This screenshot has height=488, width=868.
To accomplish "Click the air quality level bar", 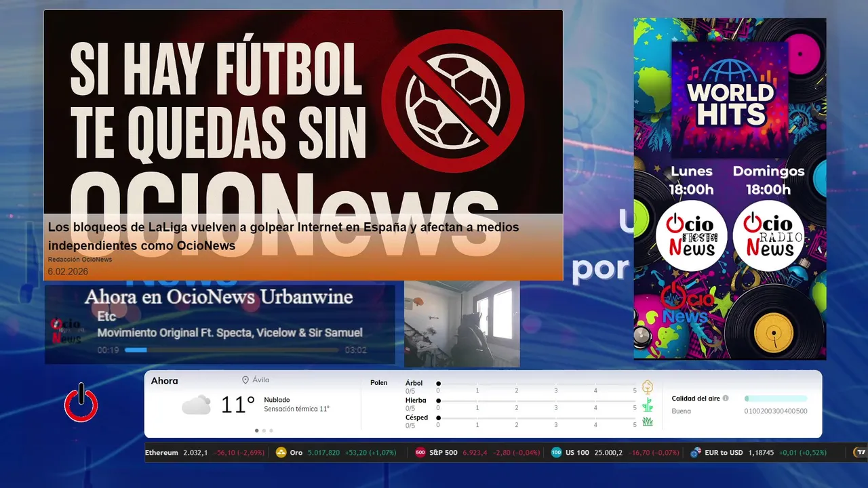I will [776, 399].
